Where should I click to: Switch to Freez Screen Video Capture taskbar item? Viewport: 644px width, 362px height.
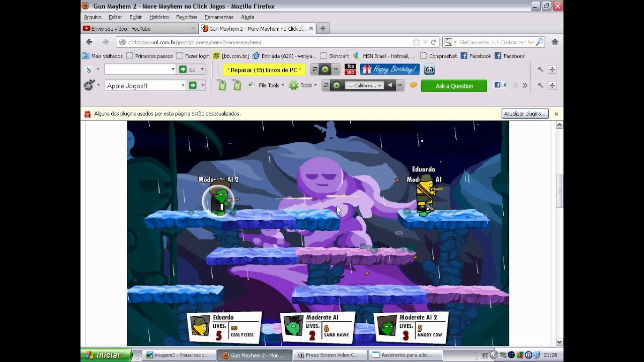(329, 355)
